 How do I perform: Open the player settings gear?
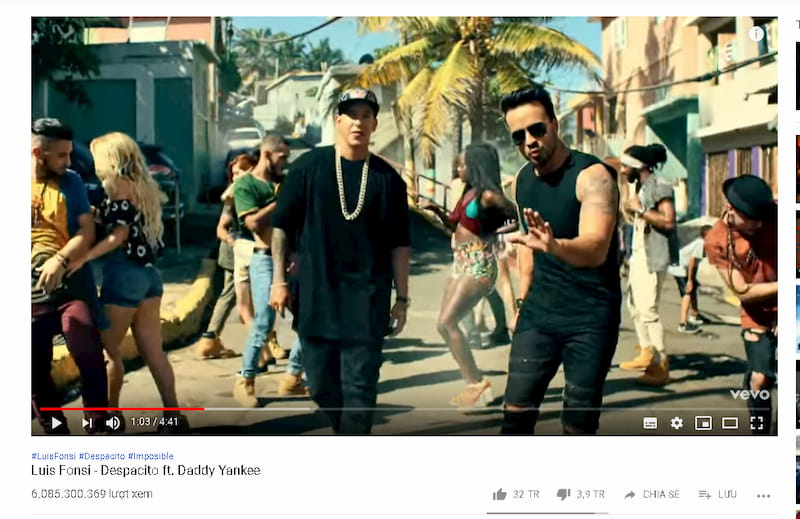click(677, 423)
